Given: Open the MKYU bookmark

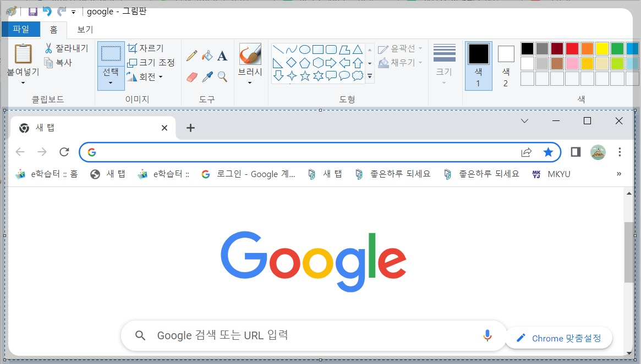Looking at the screenshot, I should pos(551,174).
